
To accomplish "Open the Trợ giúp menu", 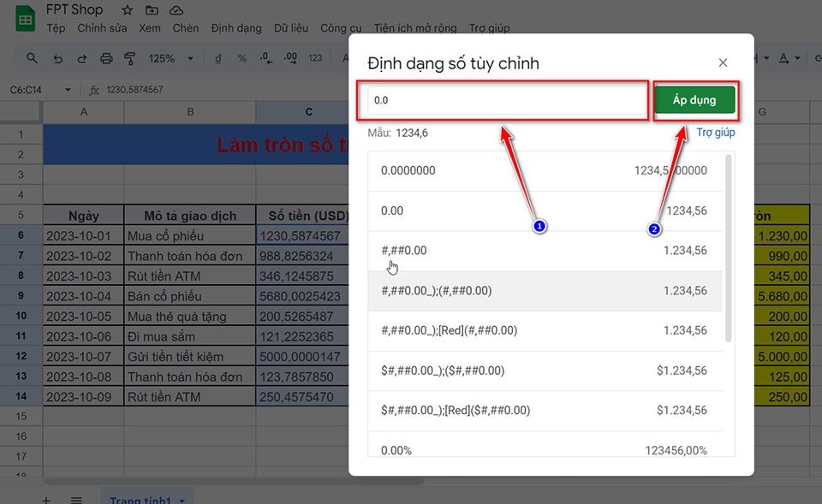I will point(489,27).
